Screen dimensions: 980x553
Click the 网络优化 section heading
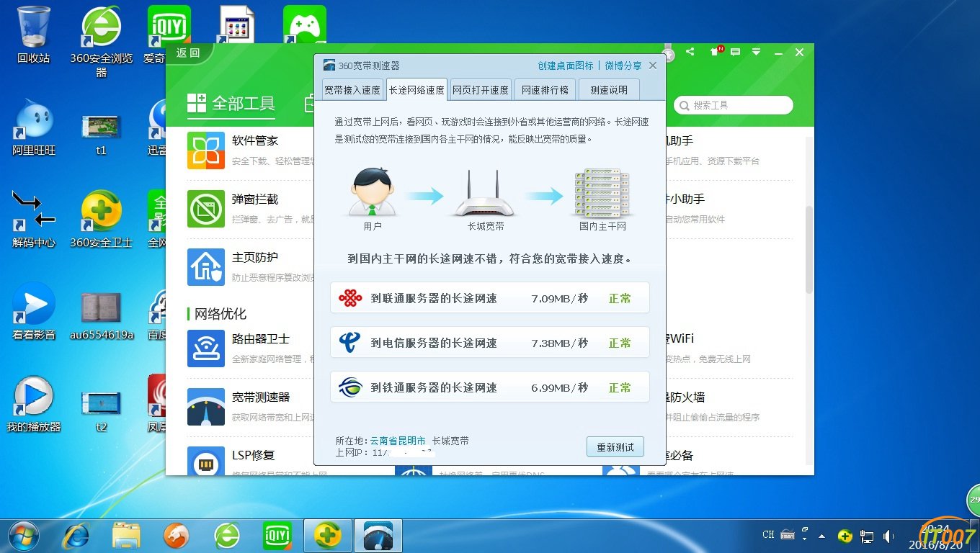click(x=220, y=314)
